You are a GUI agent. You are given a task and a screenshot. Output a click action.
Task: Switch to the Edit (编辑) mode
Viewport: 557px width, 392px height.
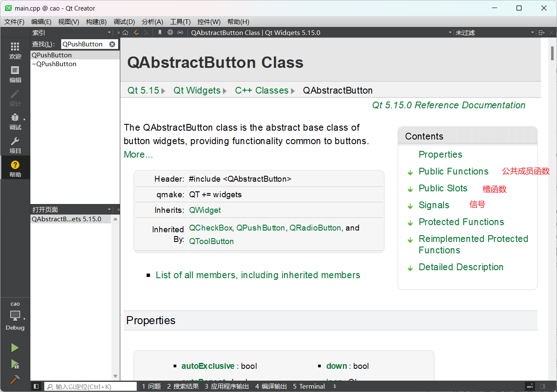click(15, 74)
